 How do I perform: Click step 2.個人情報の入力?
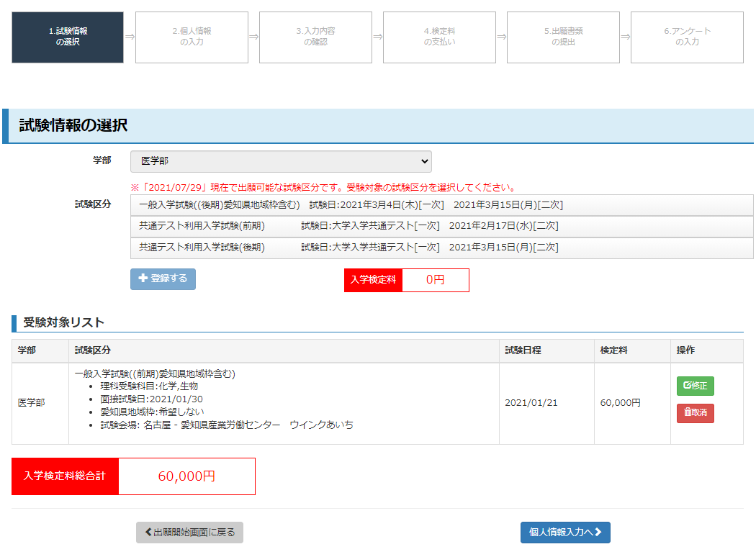pos(192,37)
